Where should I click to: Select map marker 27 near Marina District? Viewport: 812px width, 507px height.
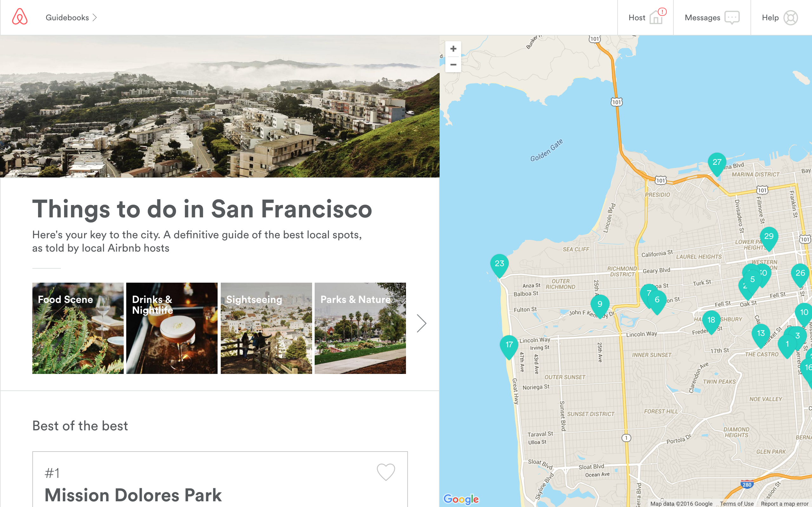coord(717,162)
